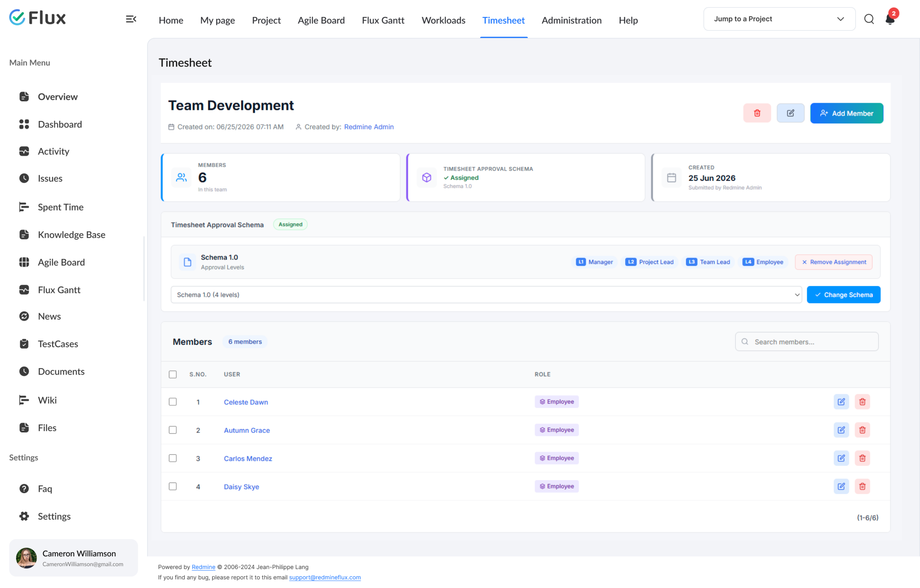Open My page in top navigation
The width and height of the screenshot is (920, 588).
217,20
